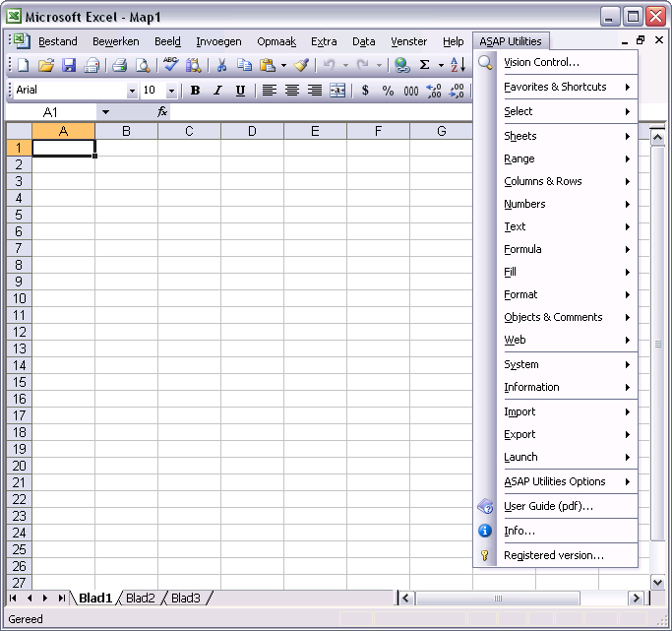Open the Bewerken menu
Screen dimensions: 672x631
(x=116, y=41)
